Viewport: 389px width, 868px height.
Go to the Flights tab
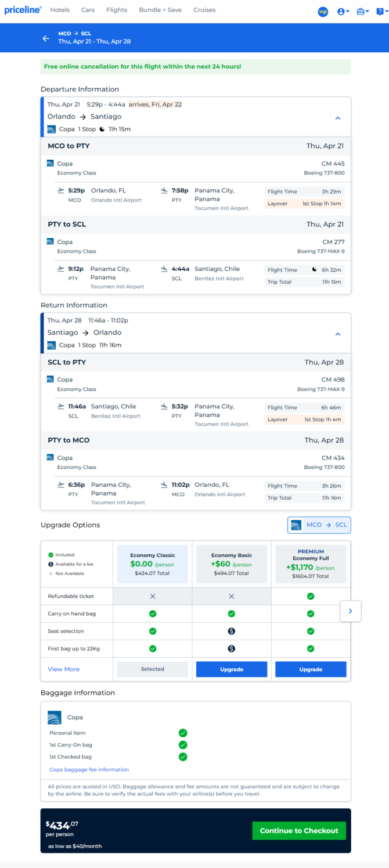(x=117, y=10)
